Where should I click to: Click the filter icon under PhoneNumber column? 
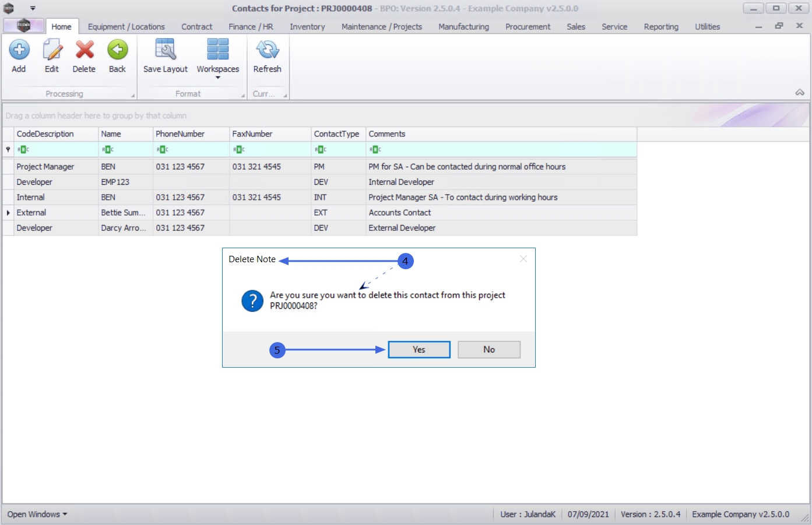pyautogui.click(x=162, y=150)
